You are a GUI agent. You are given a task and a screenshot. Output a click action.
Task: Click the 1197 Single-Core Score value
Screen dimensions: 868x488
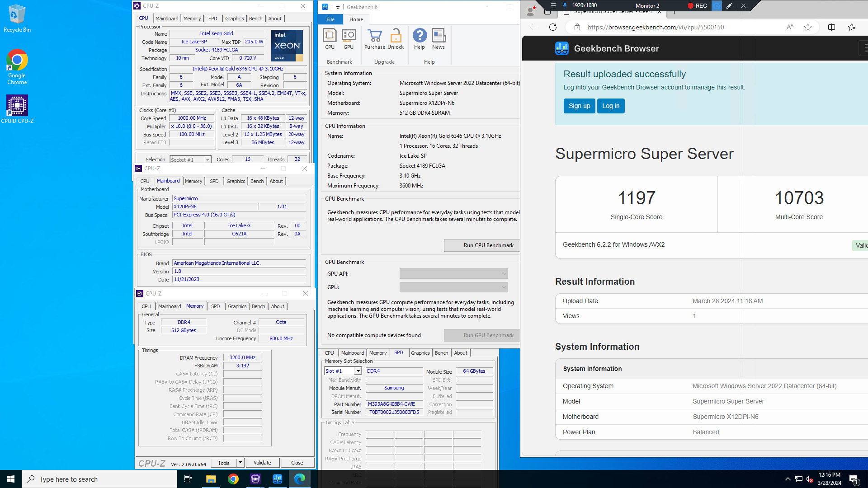pos(636,198)
